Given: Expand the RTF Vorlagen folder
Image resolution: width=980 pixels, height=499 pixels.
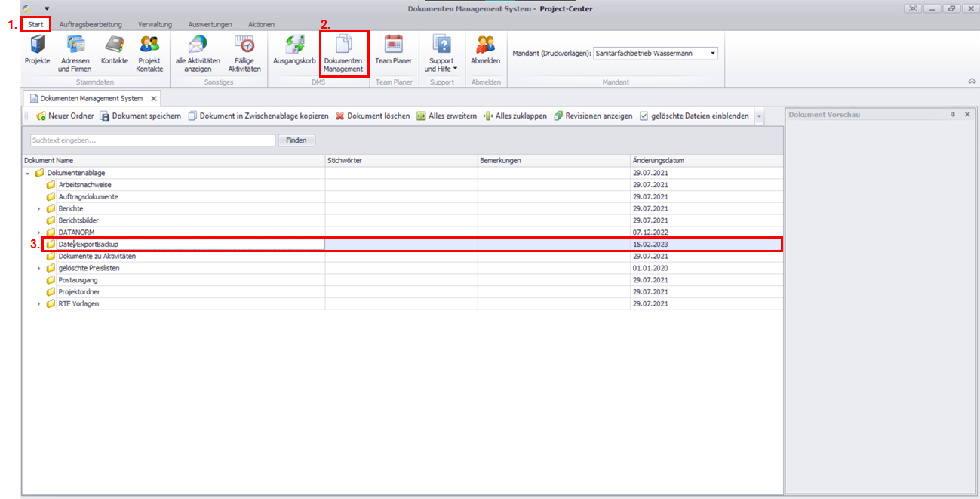Looking at the screenshot, I should tap(38, 304).
